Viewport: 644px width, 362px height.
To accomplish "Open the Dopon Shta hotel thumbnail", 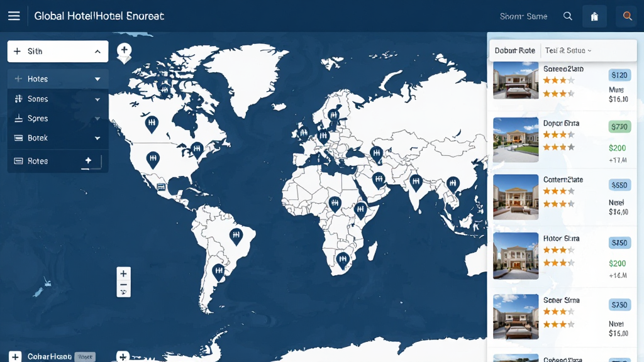I will (516, 140).
